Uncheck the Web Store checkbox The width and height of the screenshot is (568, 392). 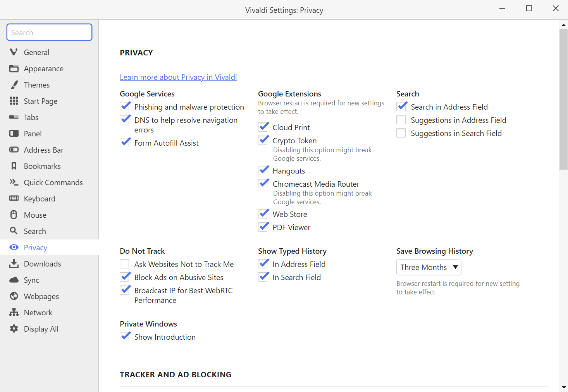tap(263, 214)
